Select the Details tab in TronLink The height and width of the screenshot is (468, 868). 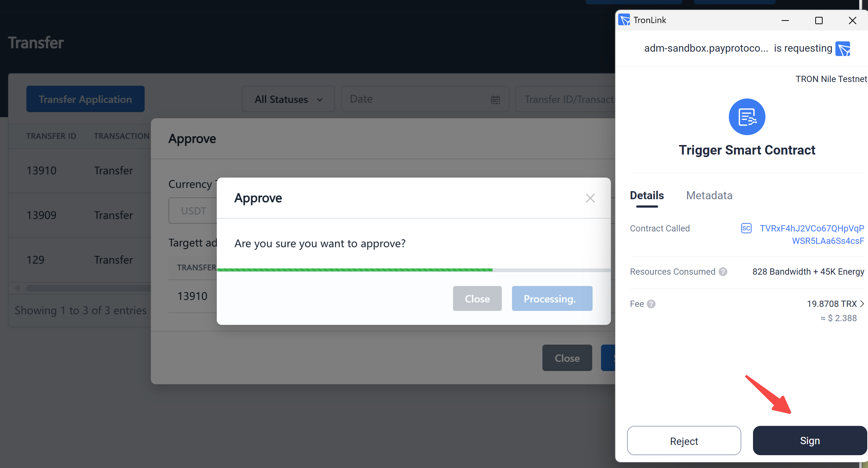(x=646, y=195)
